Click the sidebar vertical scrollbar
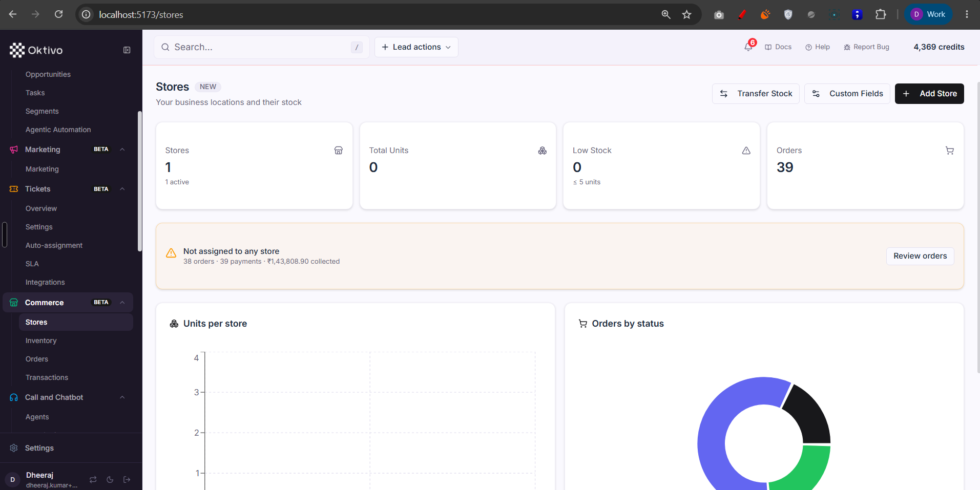980x490 pixels. pyautogui.click(x=140, y=181)
